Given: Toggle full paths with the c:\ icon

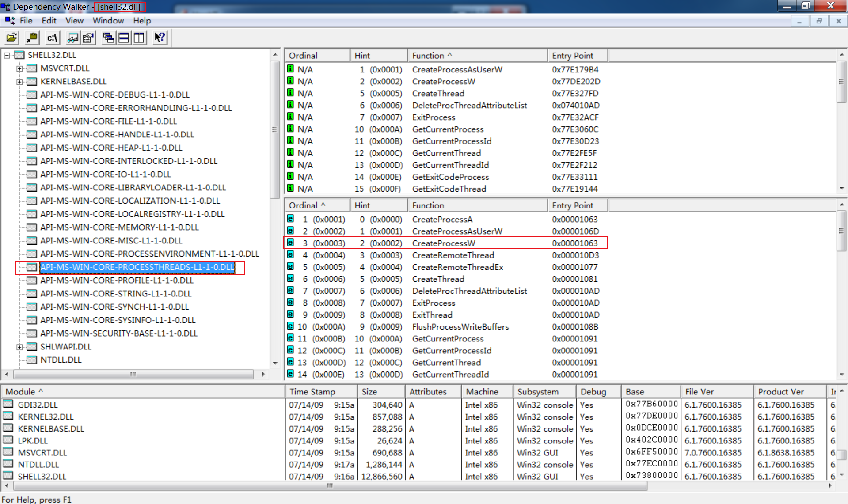Looking at the screenshot, I should [x=52, y=38].
